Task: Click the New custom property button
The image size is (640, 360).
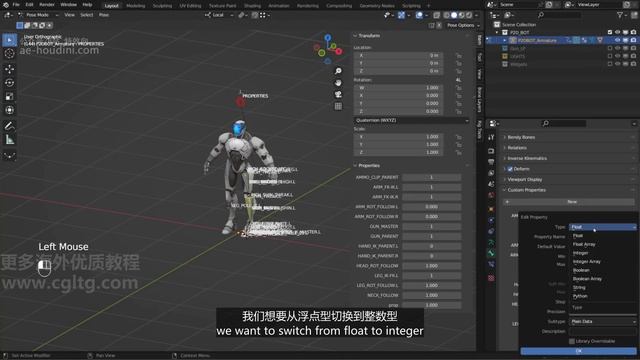Action: 569,202
